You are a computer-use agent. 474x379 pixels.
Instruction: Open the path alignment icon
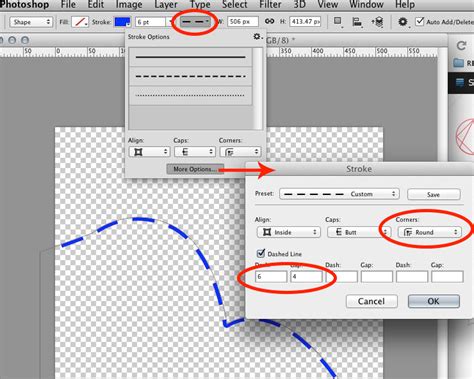[x=357, y=22]
